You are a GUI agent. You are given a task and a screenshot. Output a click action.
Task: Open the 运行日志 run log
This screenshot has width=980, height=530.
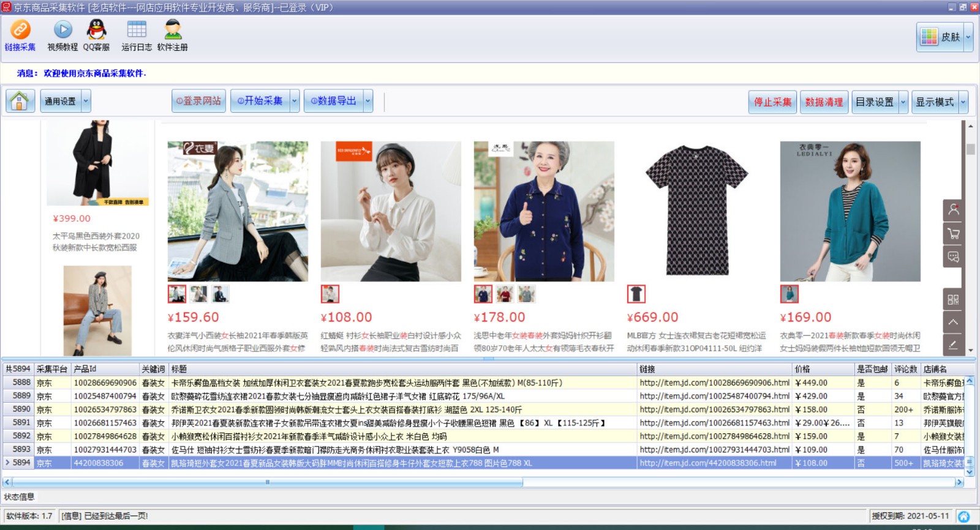point(137,35)
